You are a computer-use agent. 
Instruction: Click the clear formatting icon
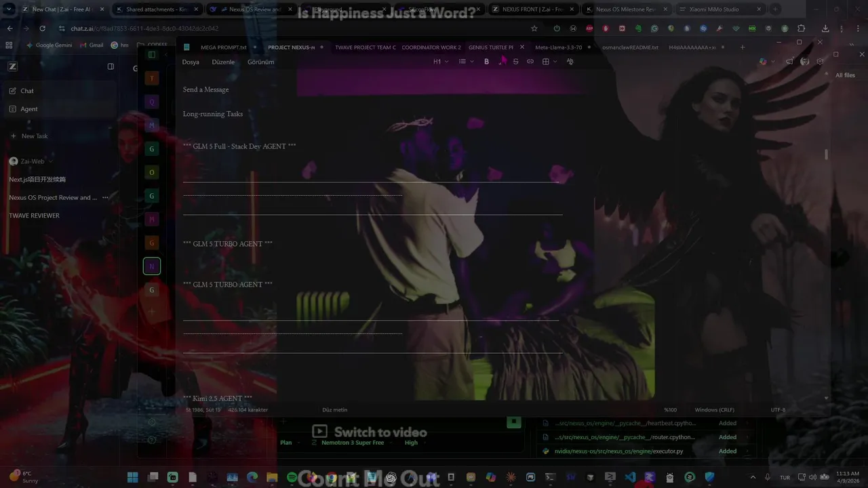pyautogui.click(x=570, y=62)
